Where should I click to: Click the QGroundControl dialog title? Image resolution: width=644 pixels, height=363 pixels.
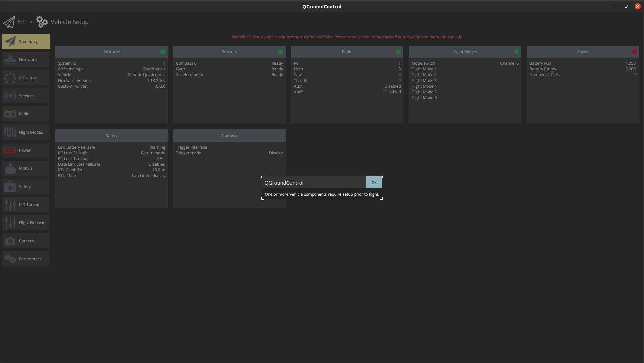[284, 183]
